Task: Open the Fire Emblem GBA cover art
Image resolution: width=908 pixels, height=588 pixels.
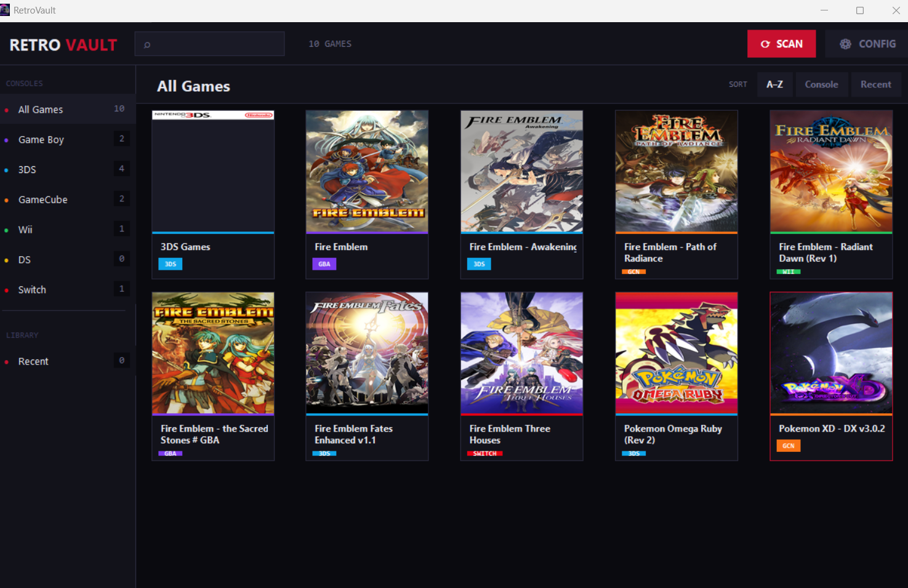Action: (x=367, y=171)
